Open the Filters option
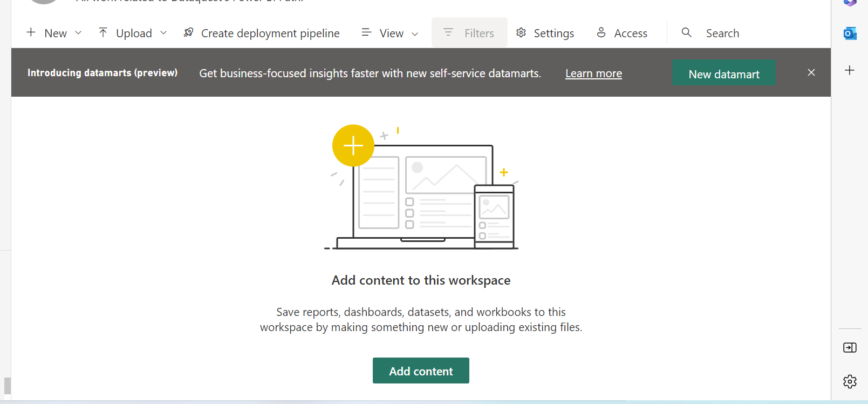Image resolution: width=868 pixels, height=404 pixels. coord(469,32)
